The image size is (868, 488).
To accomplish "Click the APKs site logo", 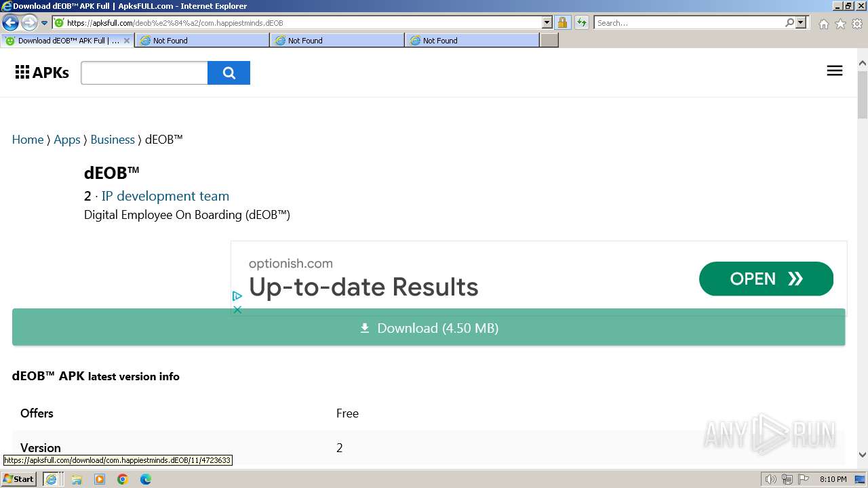I will pyautogui.click(x=42, y=73).
